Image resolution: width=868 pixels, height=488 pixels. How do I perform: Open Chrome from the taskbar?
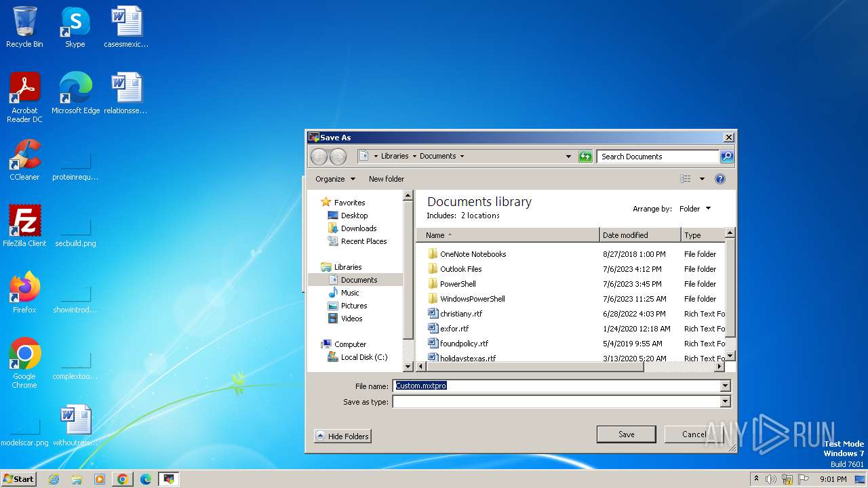123,479
